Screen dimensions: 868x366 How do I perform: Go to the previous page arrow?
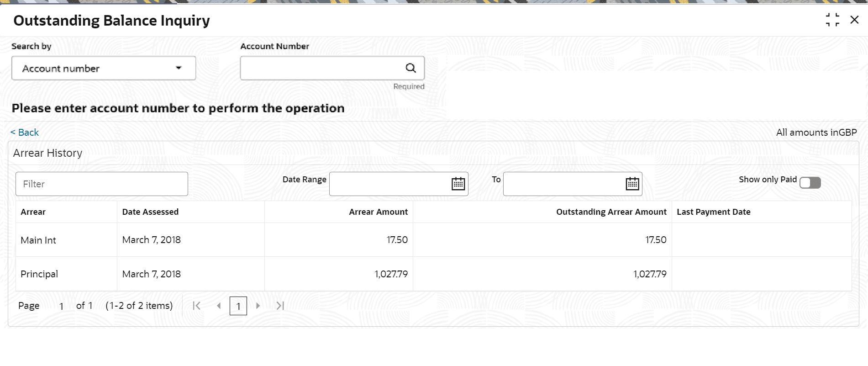[219, 306]
